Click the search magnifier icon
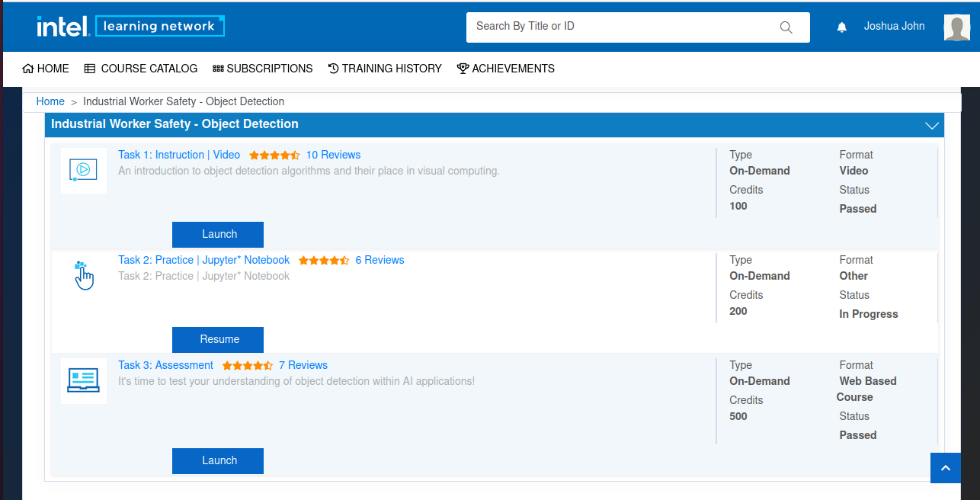 click(x=786, y=27)
